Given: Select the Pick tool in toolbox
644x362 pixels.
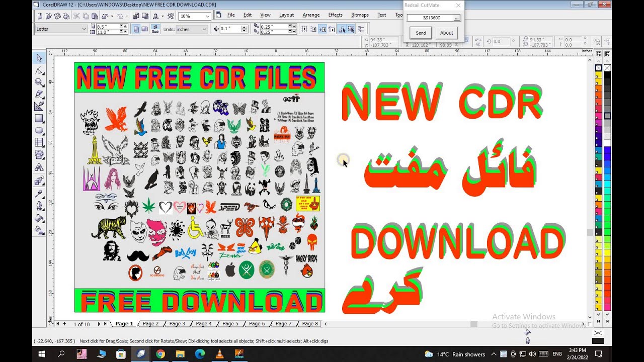Looking at the screenshot, I should (x=39, y=58).
